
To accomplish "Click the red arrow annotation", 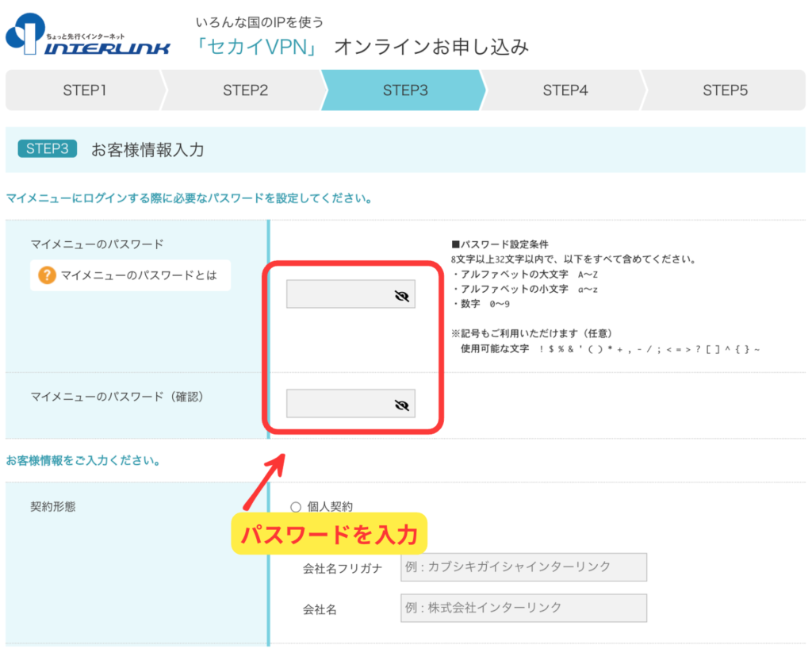I will pos(263,483).
